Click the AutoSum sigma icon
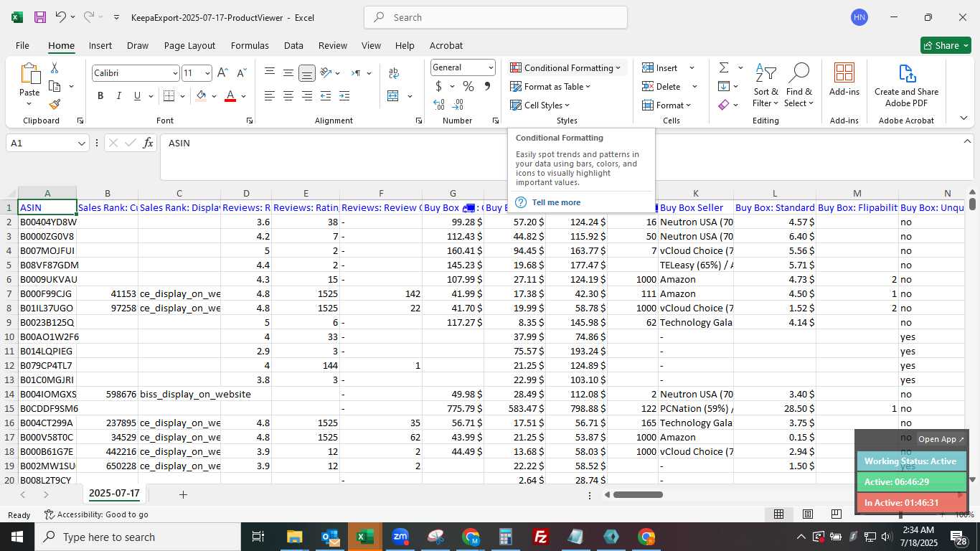This screenshot has width=980, height=551. point(724,67)
